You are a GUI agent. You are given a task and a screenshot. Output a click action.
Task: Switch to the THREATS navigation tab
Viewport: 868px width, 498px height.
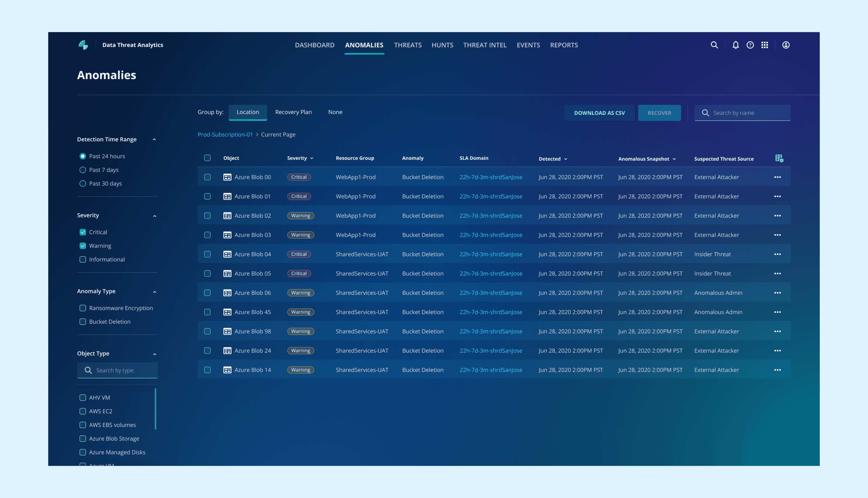(x=408, y=45)
